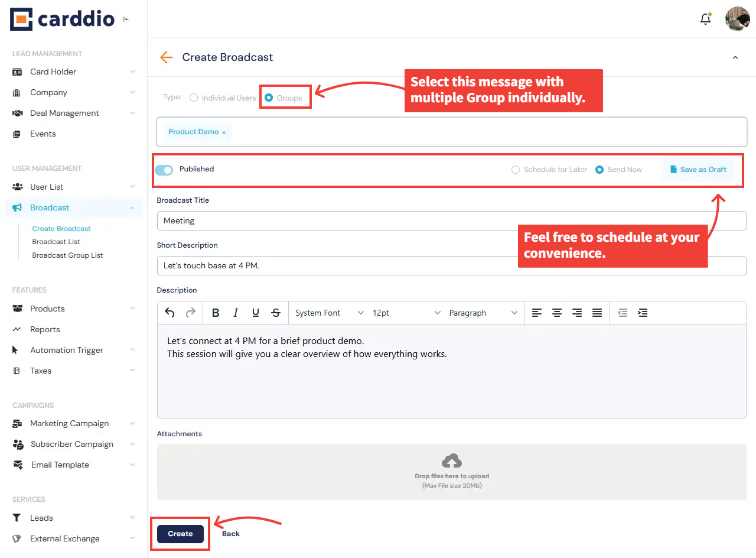756x558 pixels.
Task: Click the Strikethrough icon
Action: 276,312
